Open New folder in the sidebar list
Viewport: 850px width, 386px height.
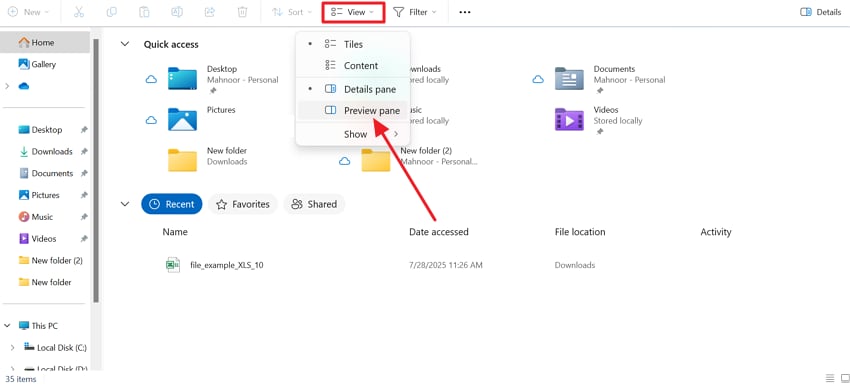tap(46, 282)
